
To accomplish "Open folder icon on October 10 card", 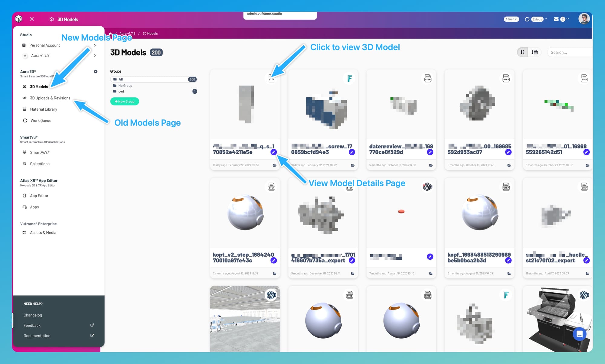I will point(509,165).
